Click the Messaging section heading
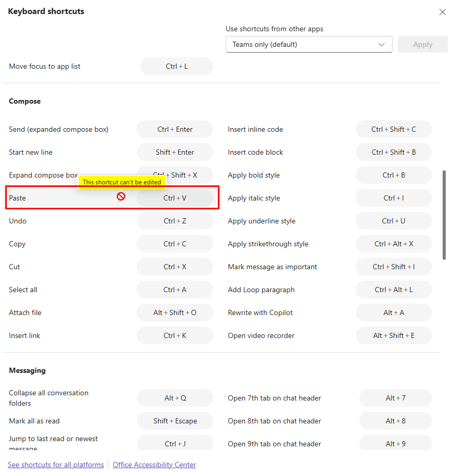 pos(27,370)
